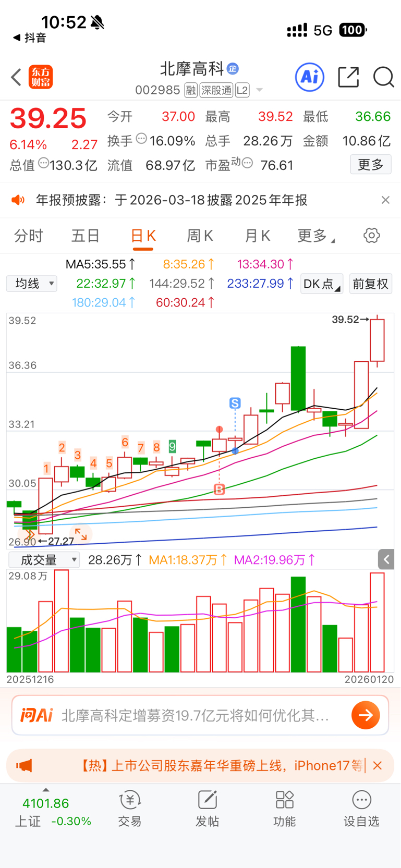
Task: Tap the 深股通 tag
Action: [x=216, y=90]
